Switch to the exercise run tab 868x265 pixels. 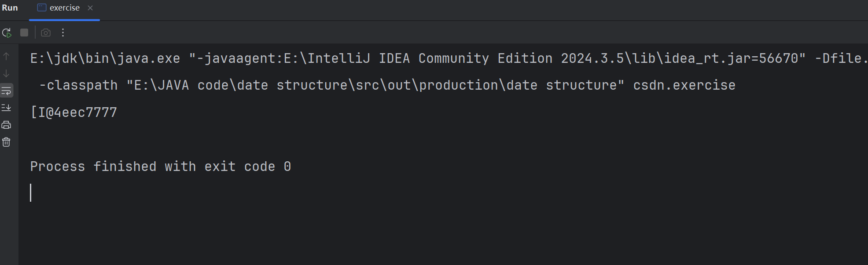tap(64, 8)
